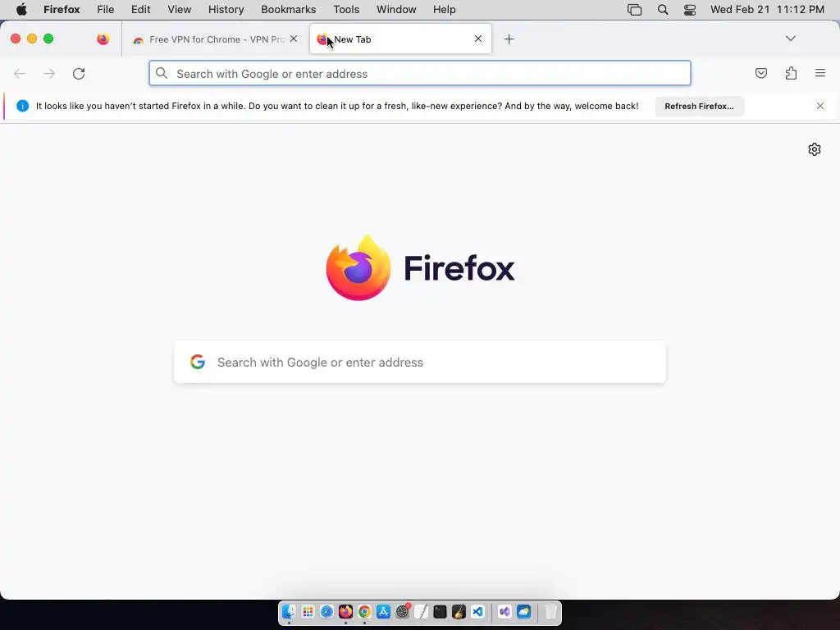Open TextEdit from the Dock
This screenshot has height=630, width=840.
tap(421, 612)
